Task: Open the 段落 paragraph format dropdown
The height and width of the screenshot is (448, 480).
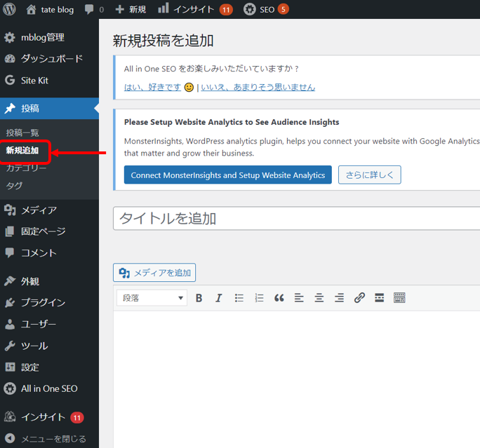Action: click(152, 298)
